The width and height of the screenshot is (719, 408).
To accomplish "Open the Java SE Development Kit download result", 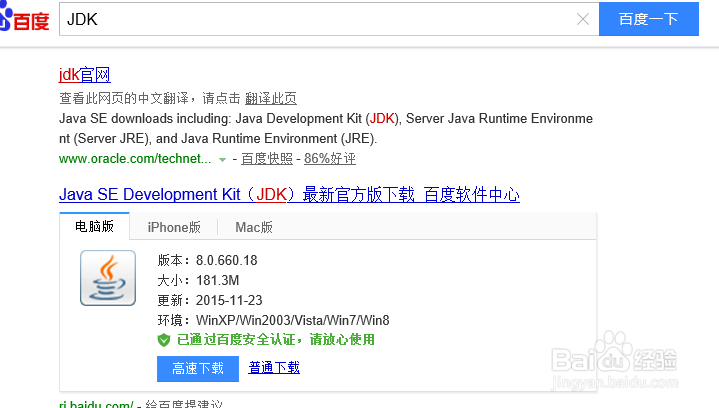I will (x=289, y=194).
